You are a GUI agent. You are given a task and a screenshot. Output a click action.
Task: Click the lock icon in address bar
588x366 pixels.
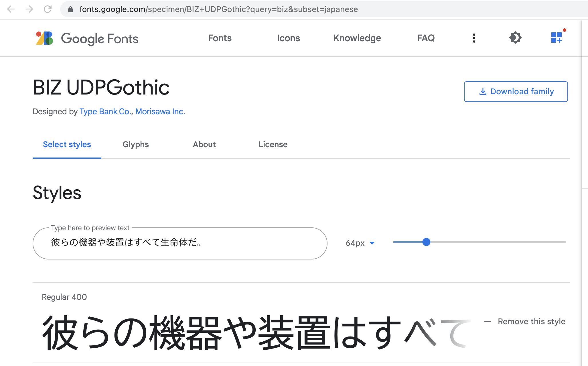point(70,9)
